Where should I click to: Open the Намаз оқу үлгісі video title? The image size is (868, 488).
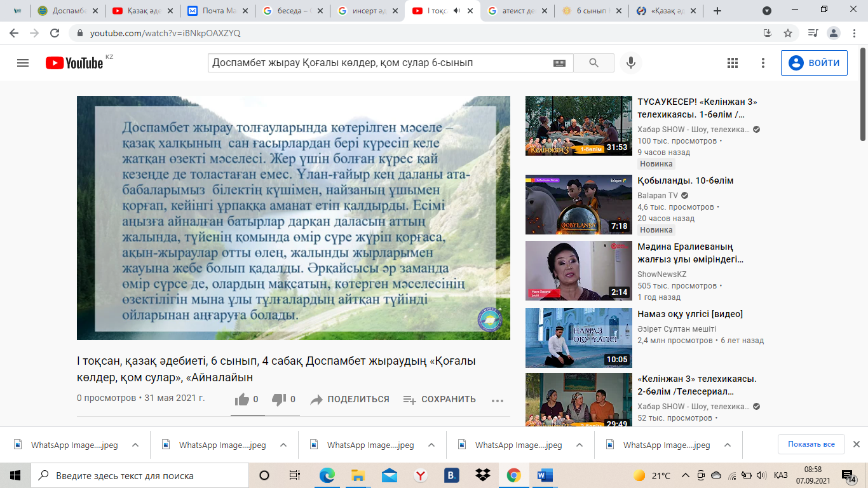point(690,314)
